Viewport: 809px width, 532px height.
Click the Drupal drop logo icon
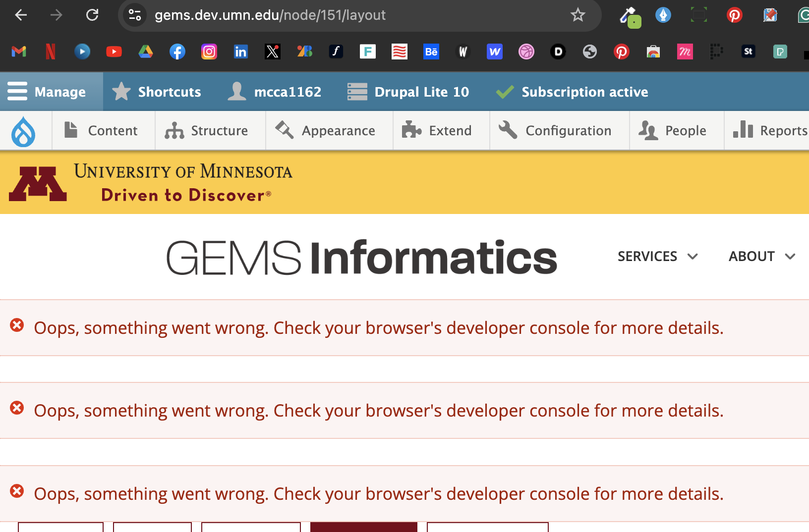[24, 131]
